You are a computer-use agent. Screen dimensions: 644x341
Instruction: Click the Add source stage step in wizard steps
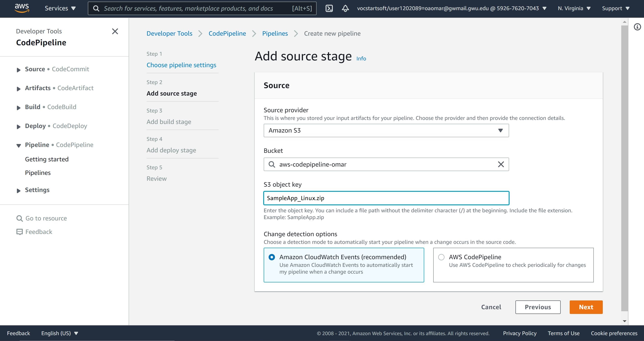pos(172,93)
